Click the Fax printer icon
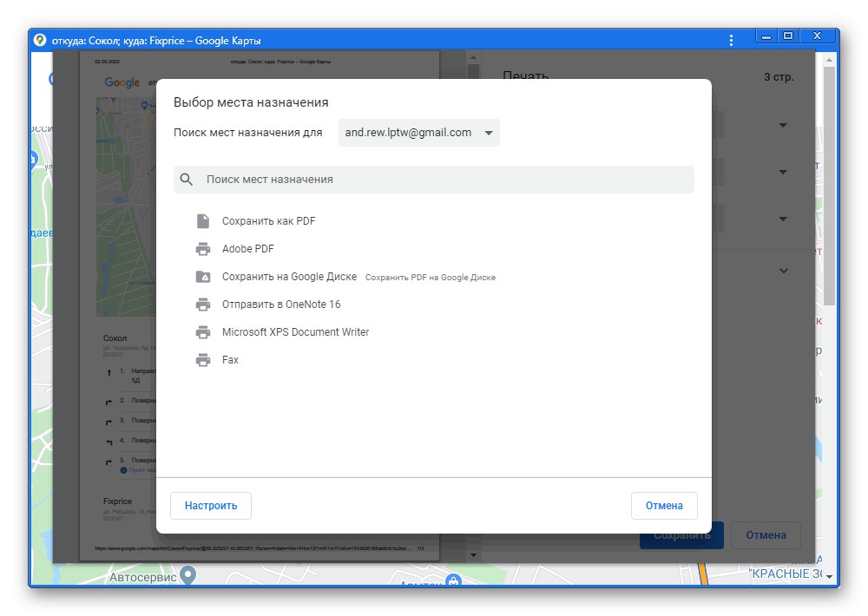Image resolution: width=868 pixels, height=616 pixels. point(203,360)
